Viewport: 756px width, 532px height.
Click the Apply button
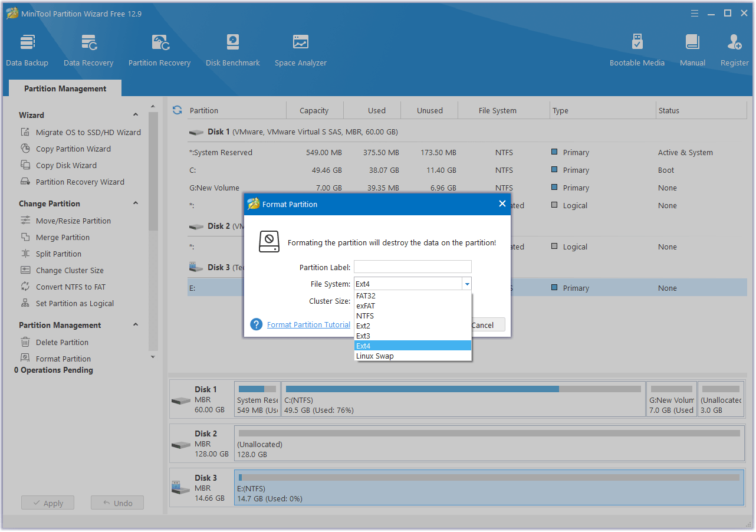[x=48, y=503]
